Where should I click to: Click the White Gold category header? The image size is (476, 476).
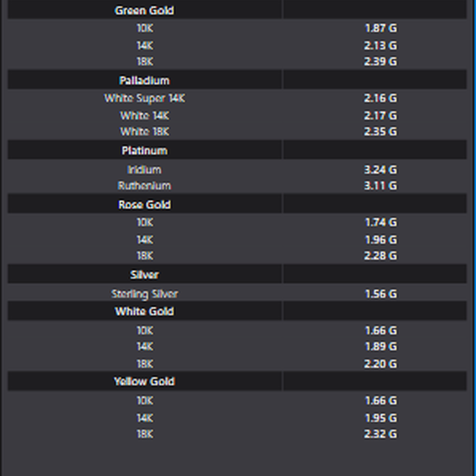pos(144,312)
